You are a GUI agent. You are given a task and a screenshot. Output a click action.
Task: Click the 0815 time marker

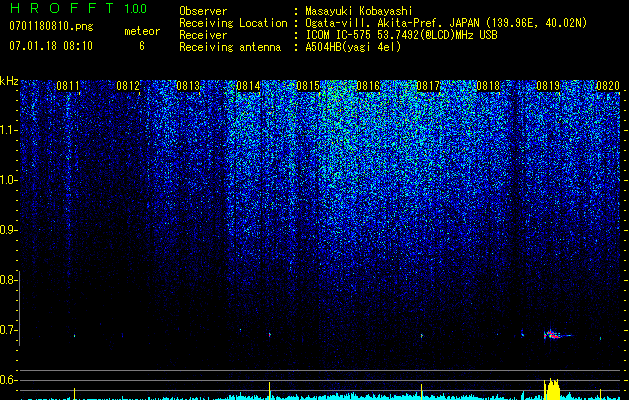308,86
